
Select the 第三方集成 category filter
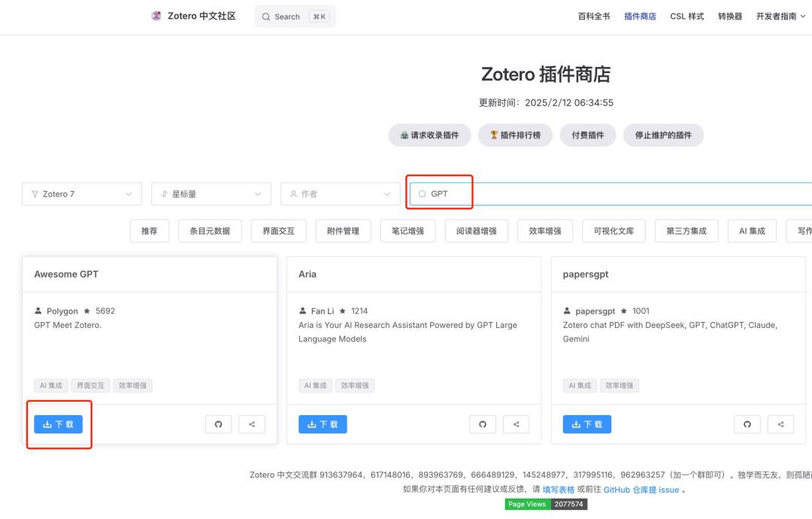pos(686,231)
